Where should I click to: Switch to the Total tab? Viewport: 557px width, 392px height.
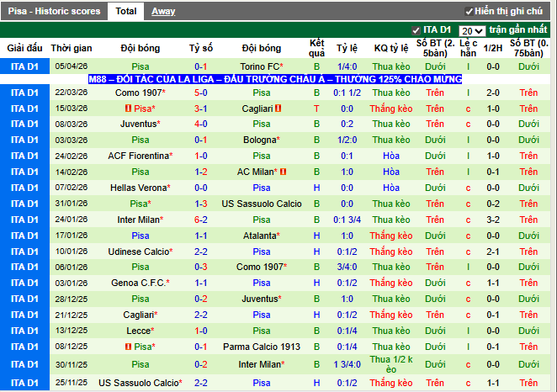pos(126,11)
